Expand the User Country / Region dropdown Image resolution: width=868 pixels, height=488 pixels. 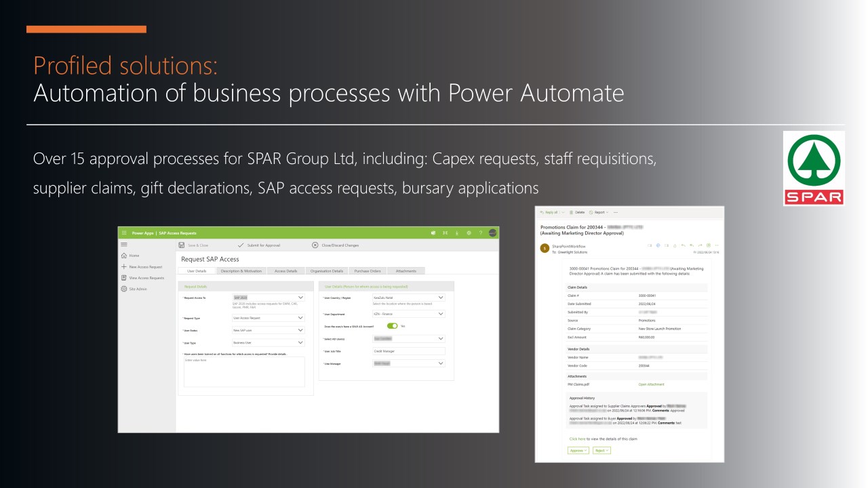pyautogui.click(x=441, y=297)
